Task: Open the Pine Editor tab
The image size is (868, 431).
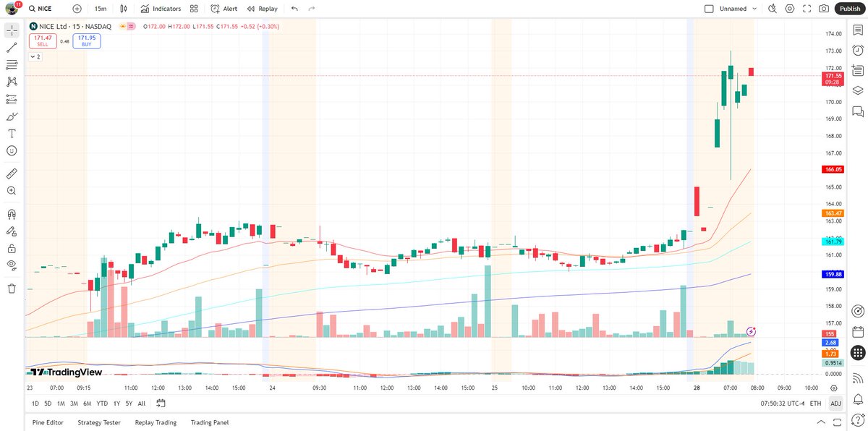Action: click(48, 422)
